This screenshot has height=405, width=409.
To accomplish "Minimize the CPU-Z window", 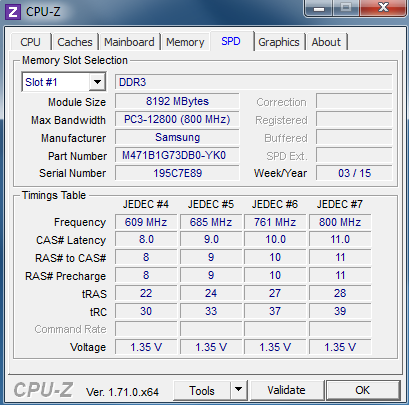I will (319, 8).
